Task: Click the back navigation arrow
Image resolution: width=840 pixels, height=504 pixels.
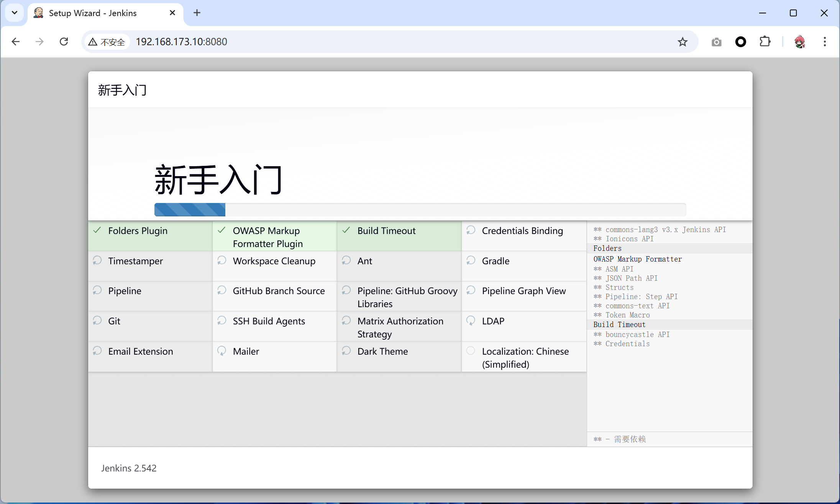Action: pos(16,41)
